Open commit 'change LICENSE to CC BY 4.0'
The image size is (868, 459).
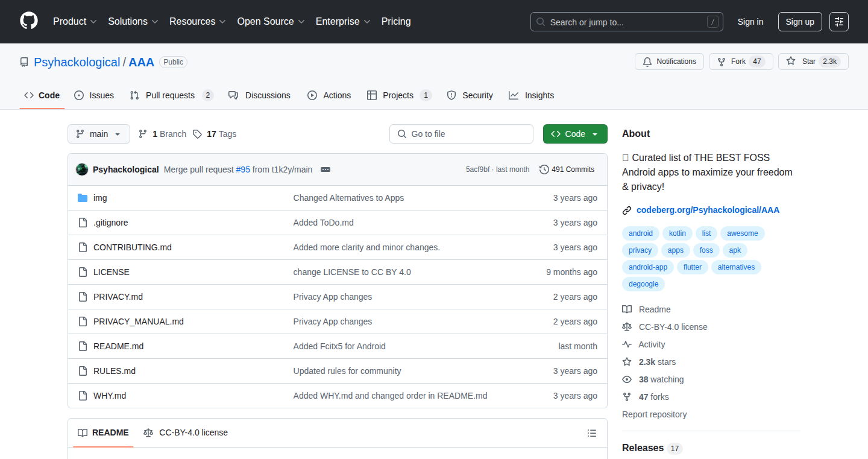click(x=352, y=272)
